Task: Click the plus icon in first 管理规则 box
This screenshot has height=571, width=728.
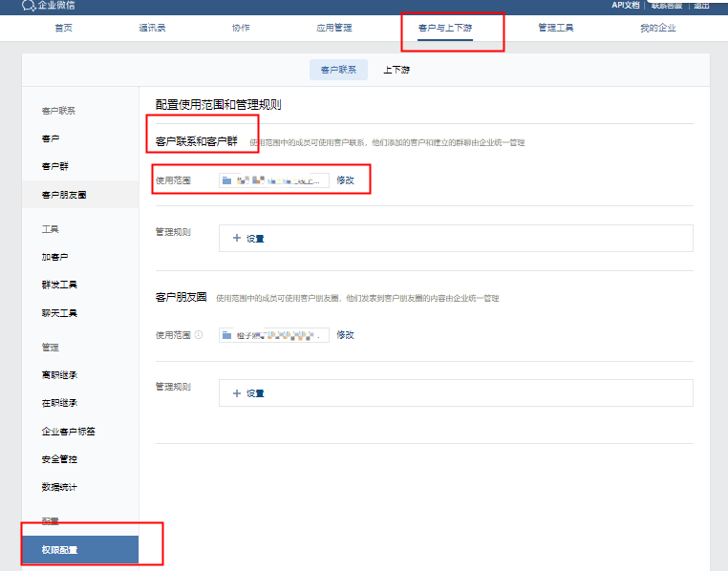Action: pyautogui.click(x=237, y=239)
